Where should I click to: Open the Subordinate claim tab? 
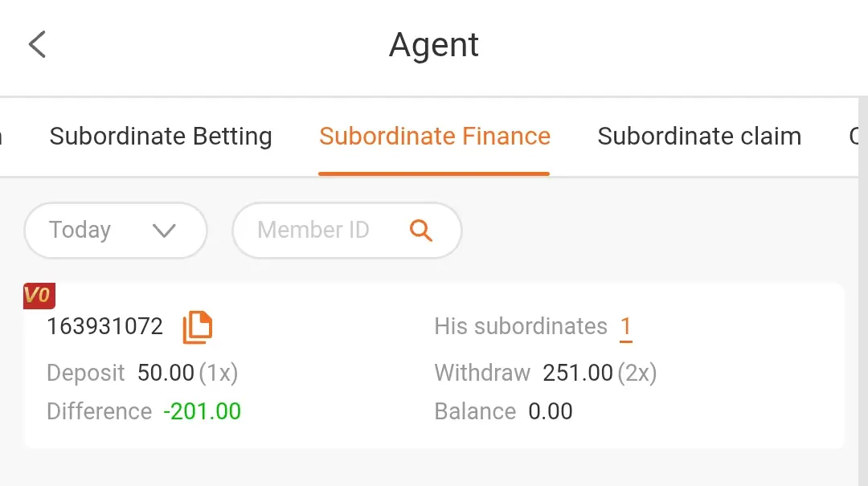[699, 137]
